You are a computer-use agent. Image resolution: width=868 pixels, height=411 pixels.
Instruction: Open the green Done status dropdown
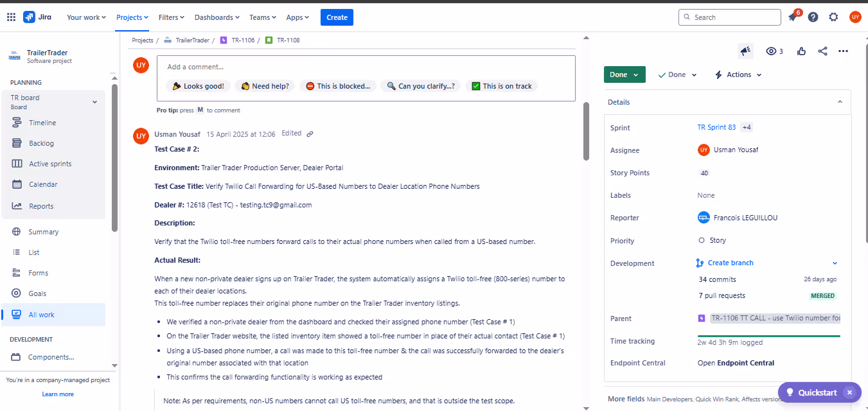pyautogui.click(x=624, y=74)
